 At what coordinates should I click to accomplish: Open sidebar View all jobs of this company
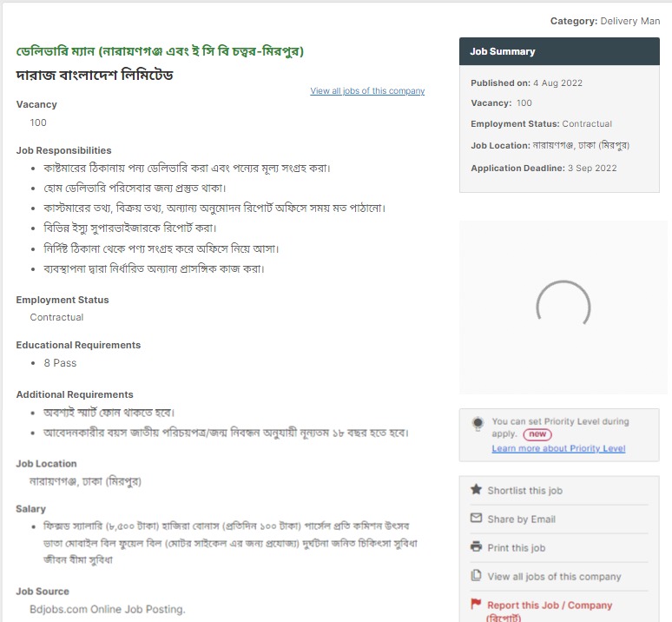[554, 577]
